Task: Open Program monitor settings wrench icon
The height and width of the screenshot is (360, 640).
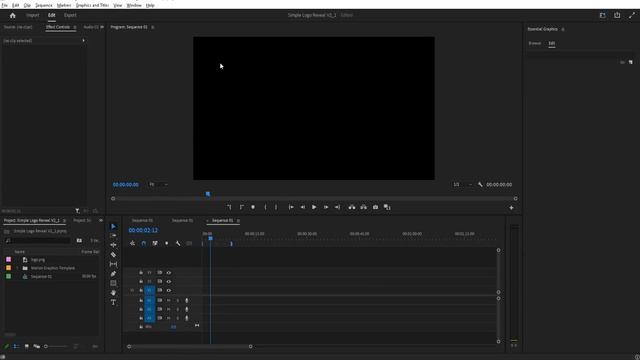Action: click(x=480, y=184)
